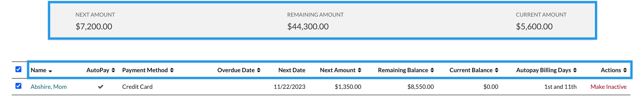Open the Abshire, Mom account link
Viewport: 644px width, 97px height.
pos(48,87)
